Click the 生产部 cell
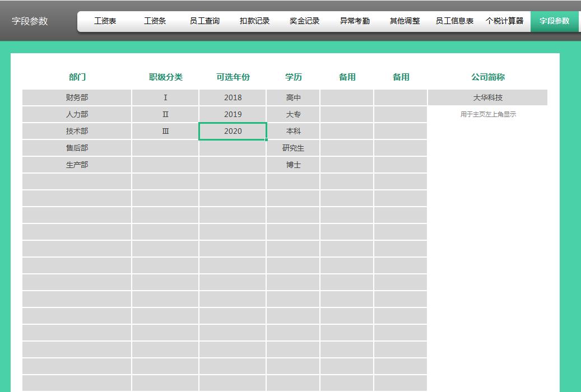Screen dimensions: 581x392 point(76,165)
